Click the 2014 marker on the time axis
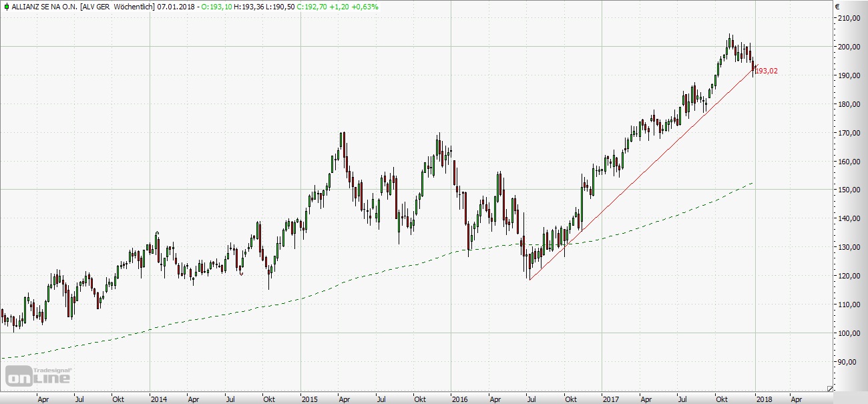 point(158,399)
